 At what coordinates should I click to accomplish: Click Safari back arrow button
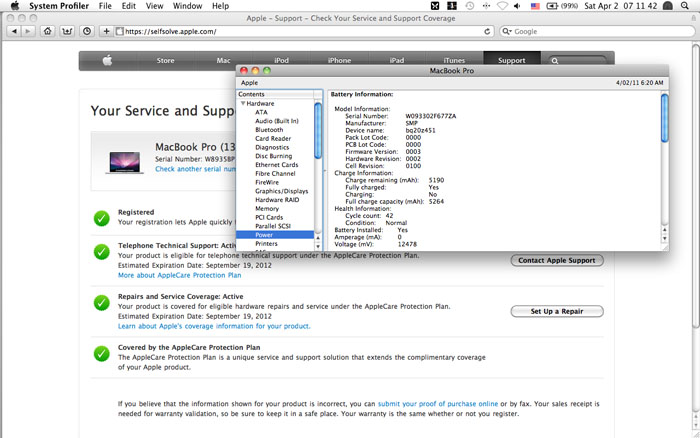[x=14, y=31]
